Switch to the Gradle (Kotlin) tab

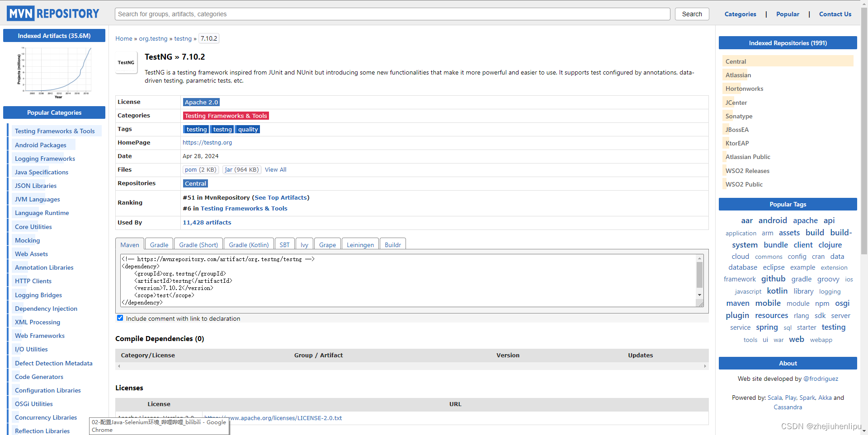click(248, 244)
